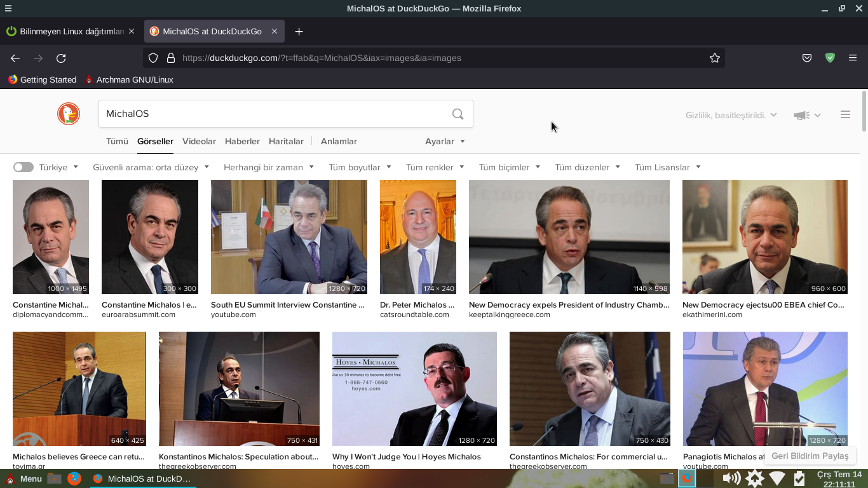Open the Why I Won't Judge You thumbnail
The width and height of the screenshot is (868, 488).
pos(414,389)
